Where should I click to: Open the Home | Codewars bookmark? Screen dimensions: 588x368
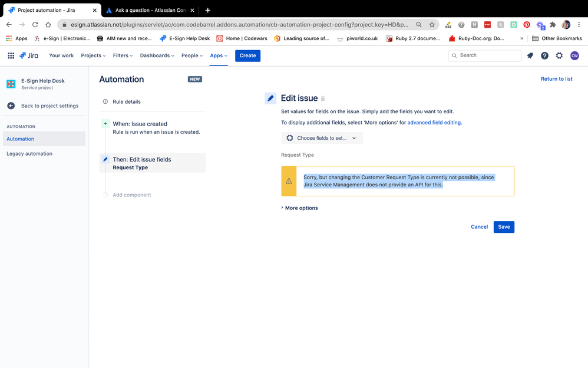point(242,38)
